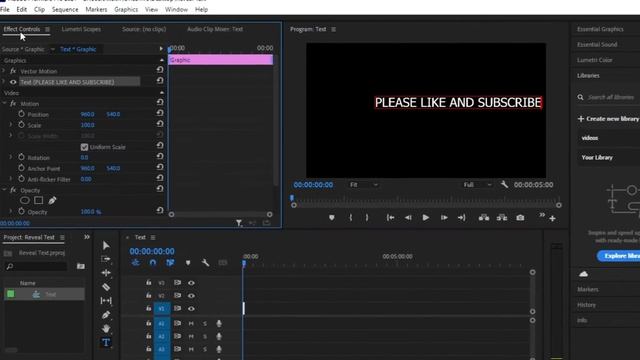The height and width of the screenshot is (360, 640).
Task: Click the Position 960.0 value
Action: 87,114
